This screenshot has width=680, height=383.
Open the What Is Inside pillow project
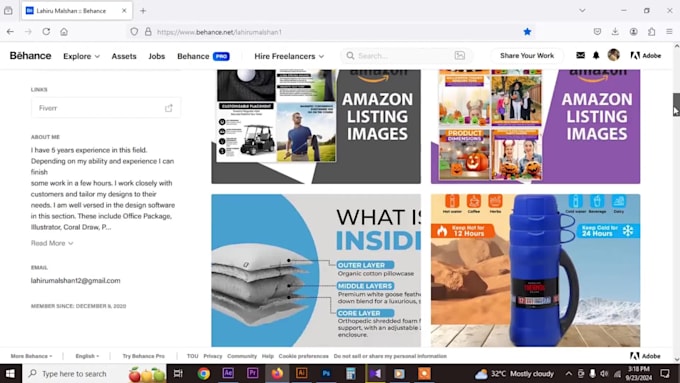316,270
